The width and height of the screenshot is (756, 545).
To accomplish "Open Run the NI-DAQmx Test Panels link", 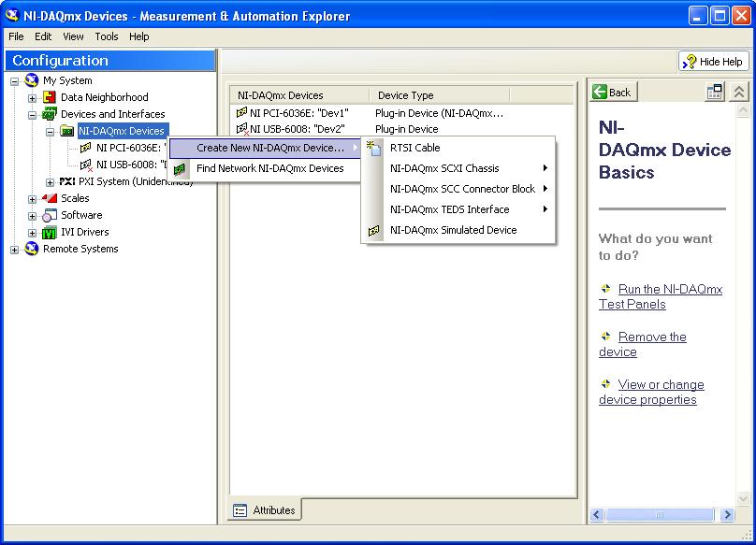I will [x=661, y=297].
